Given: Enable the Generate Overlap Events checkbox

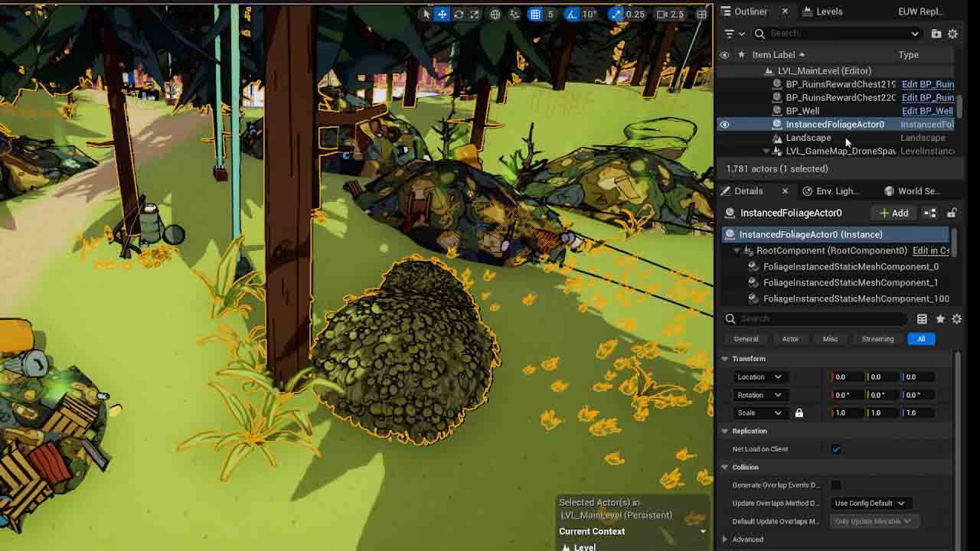Looking at the screenshot, I should [x=836, y=485].
